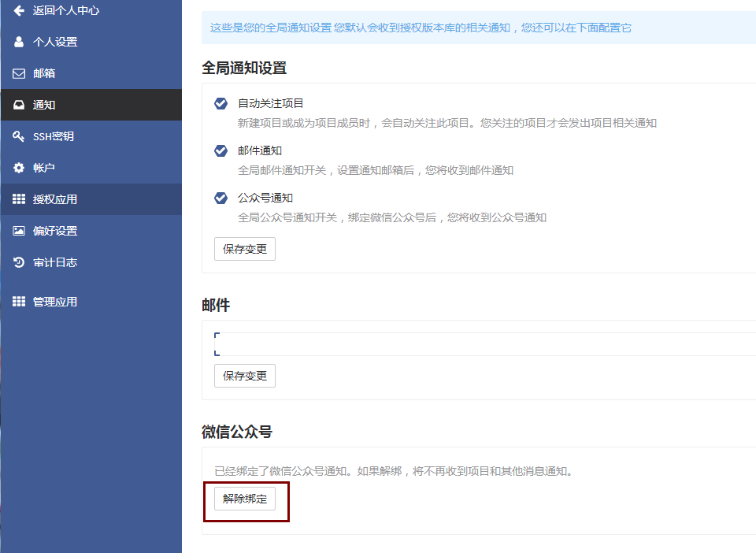
Task: Click 保存变更 in the 邮件 section
Action: point(245,376)
